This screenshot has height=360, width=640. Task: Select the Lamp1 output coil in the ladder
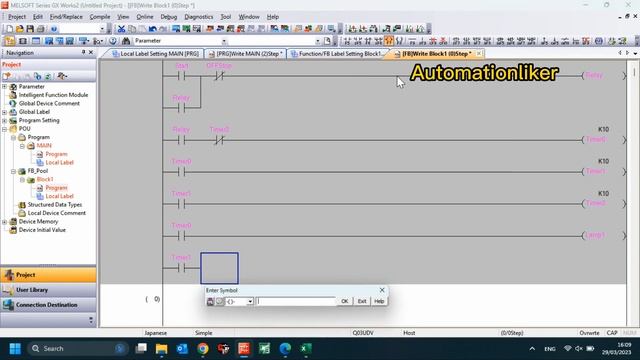click(x=603, y=236)
